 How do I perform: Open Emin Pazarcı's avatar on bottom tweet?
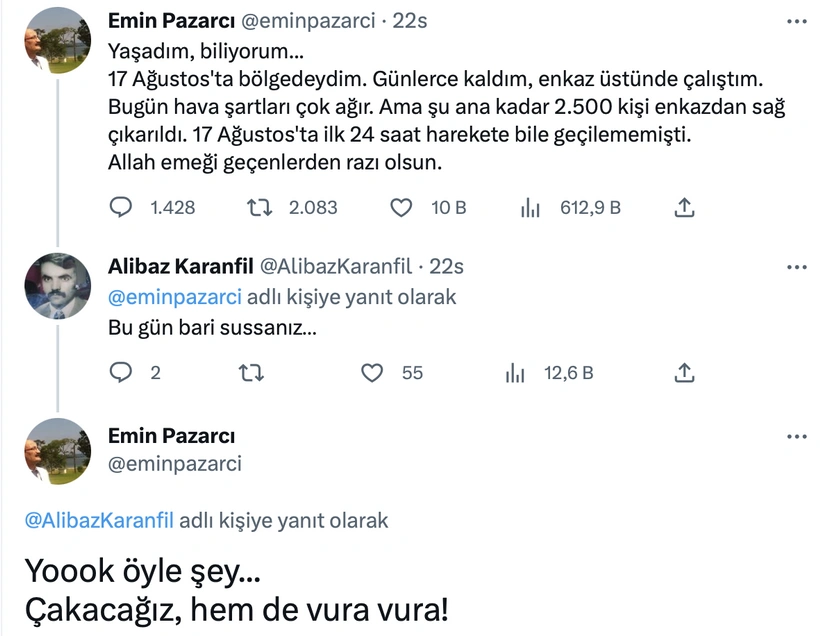57,450
